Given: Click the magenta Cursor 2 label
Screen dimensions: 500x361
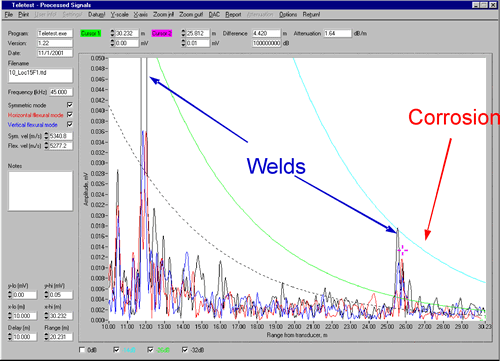Looking at the screenshot, I should point(162,33).
